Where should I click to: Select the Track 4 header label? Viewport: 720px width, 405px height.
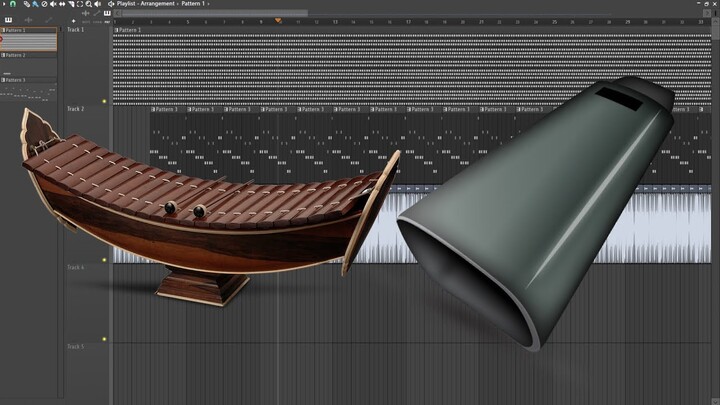[x=75, y=267]
